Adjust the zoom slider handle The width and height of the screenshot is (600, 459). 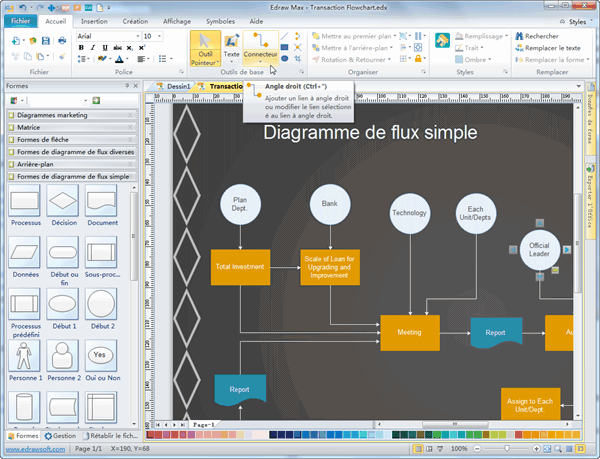pos(507,449)
